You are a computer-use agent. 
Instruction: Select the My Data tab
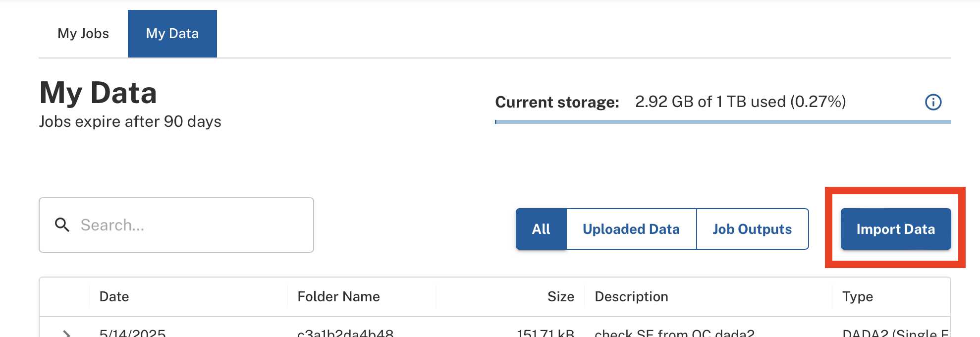coord(172,34)
